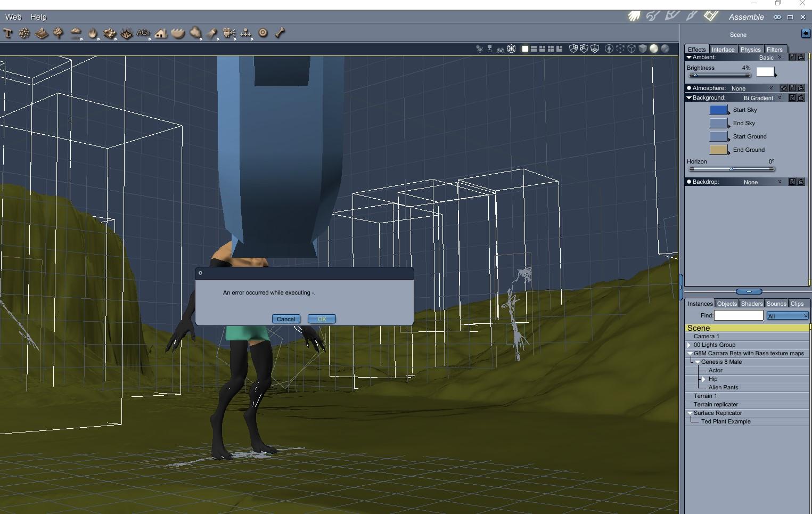Select the camera tool
Image resolution: width=812 pixels, height=514 pixels.
point(229,33)
